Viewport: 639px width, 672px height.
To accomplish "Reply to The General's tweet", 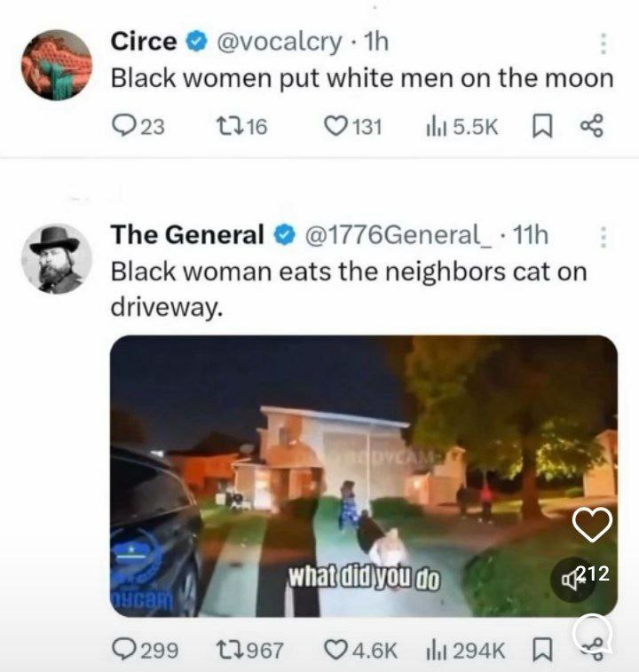I will (x=124, y=651).
